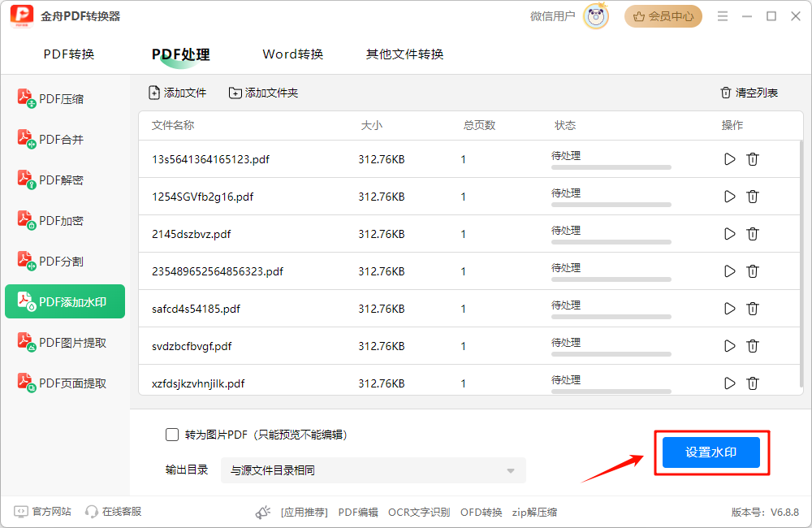Viewport: 812px width, 528px height.
Task: Select file name svdzbcfbvgf.pdf
Action: [192, 345]
